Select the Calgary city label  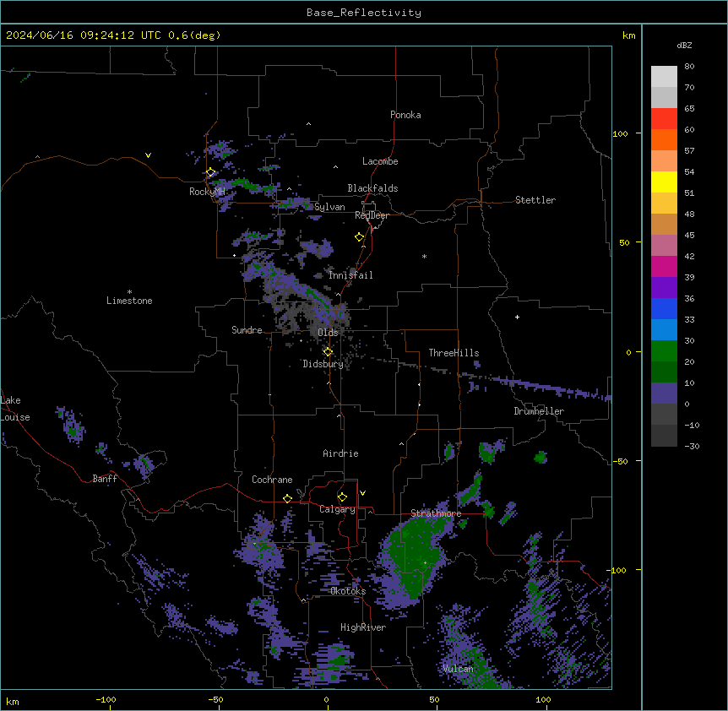click(x=337, y=509)
